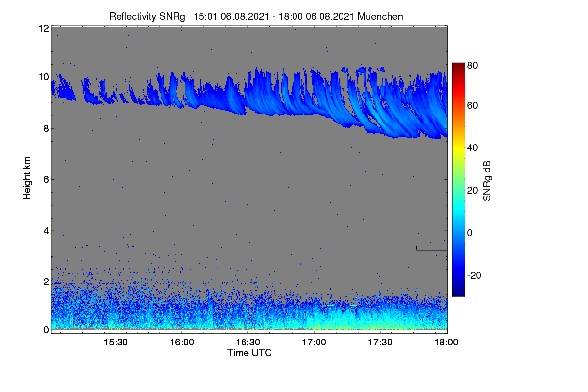Click the station name 'Muenchen' in the title
Image resolution: width=588 pixels, height=392 pixels.
click(381, 16)
